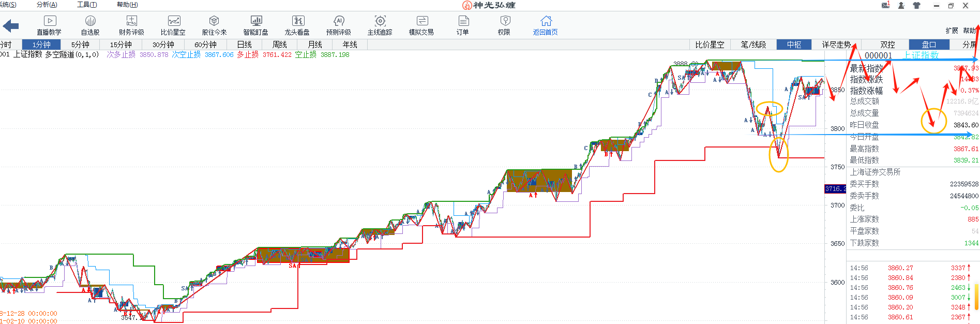Click the back arrow icon

pyautogui.click(x=10, y=25)
